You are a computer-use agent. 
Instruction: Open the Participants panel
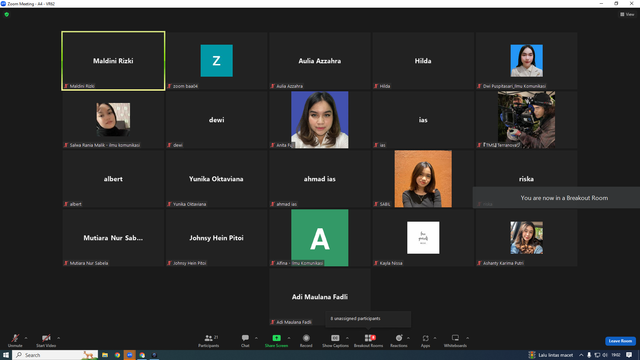click(x=209, y=340)
